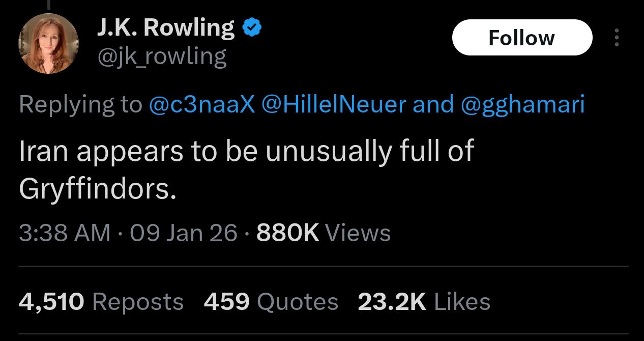644x341 pixels.
Task: Click the word "Gryffindors." in the tweet
Action: pos(98,189)
